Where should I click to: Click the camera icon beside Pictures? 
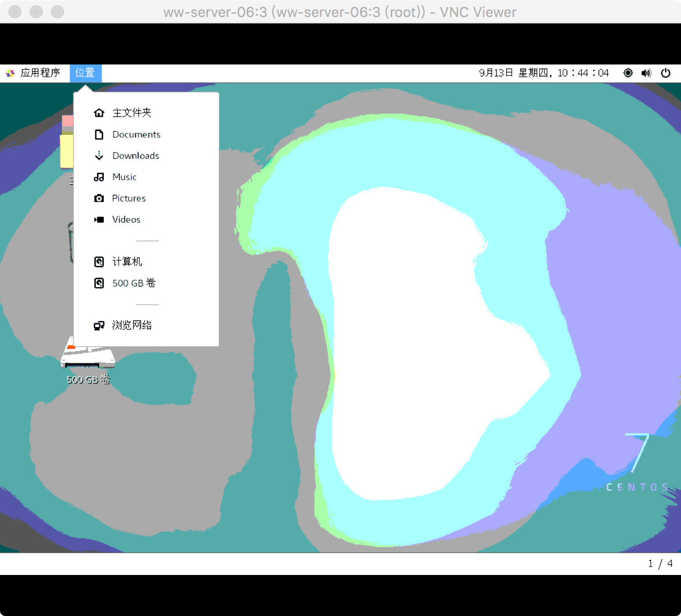pos(99,198)
